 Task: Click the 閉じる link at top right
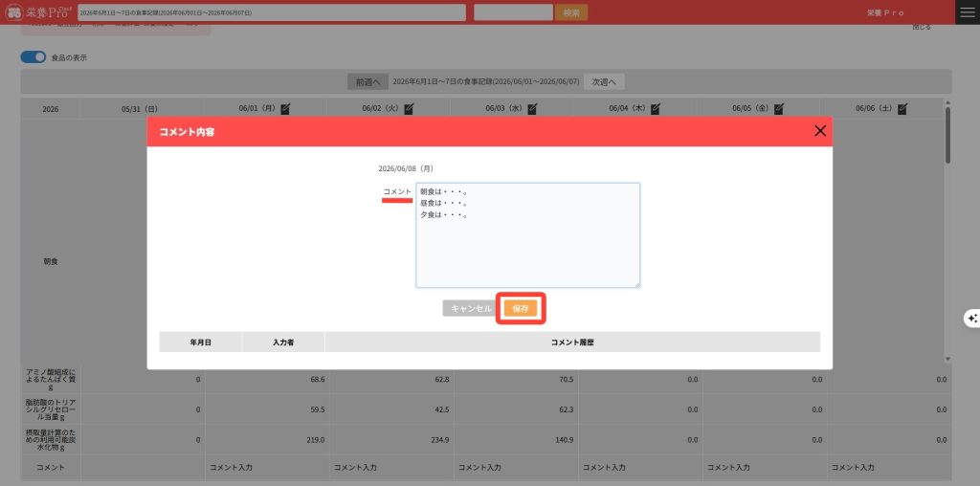922,27
